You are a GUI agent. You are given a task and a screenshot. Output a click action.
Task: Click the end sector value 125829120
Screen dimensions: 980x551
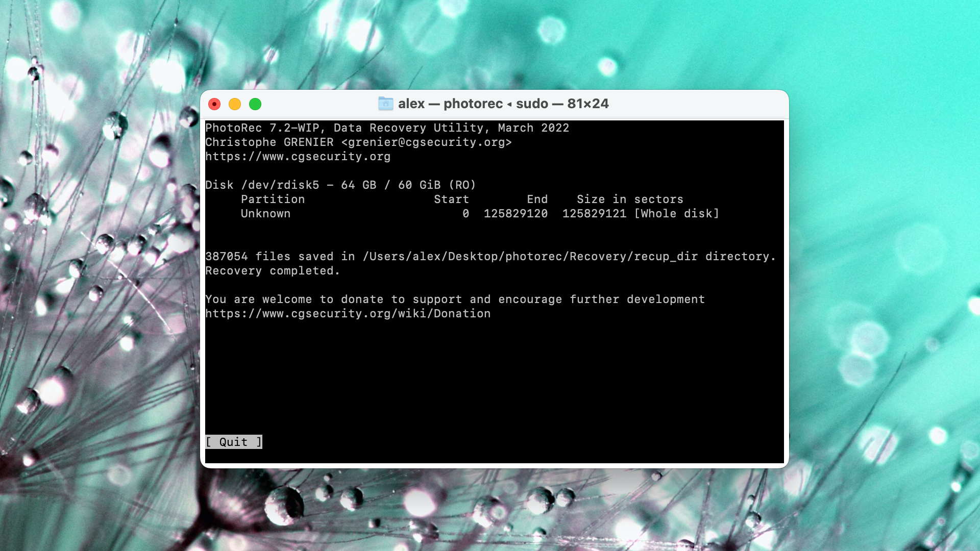(x=516, y=214)
